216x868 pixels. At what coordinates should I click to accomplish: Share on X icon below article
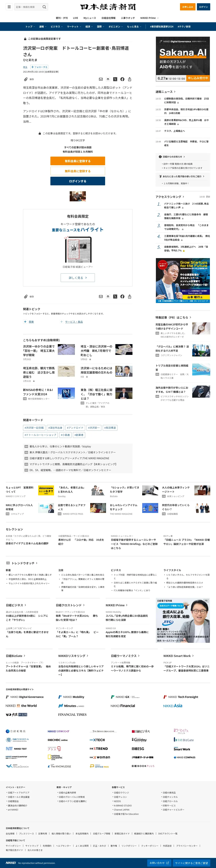point(115,297)
